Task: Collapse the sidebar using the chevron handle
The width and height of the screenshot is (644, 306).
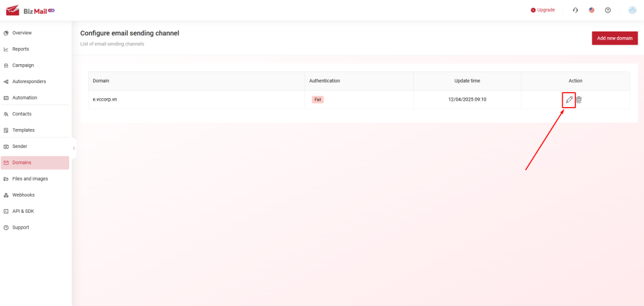Action: pyautogui.click(x=74, y=148)
